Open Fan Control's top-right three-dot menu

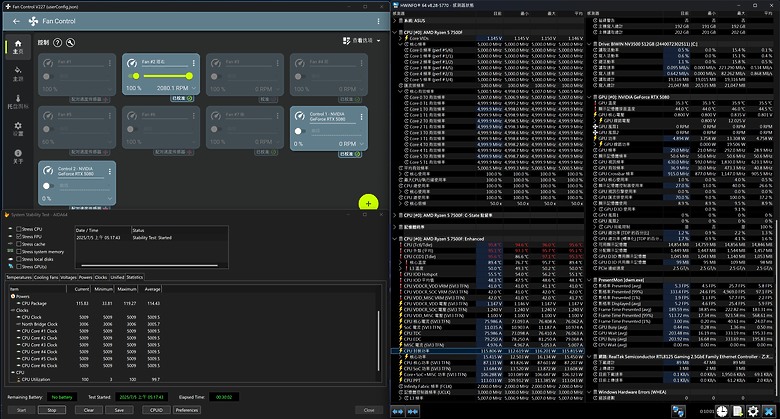point(379,21)
